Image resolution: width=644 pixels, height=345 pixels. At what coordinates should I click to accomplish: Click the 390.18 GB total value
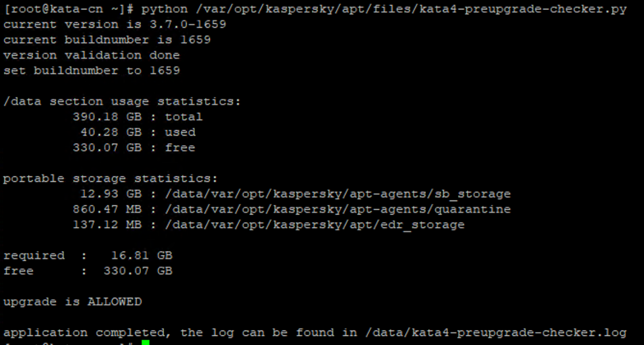click(107, 117)
